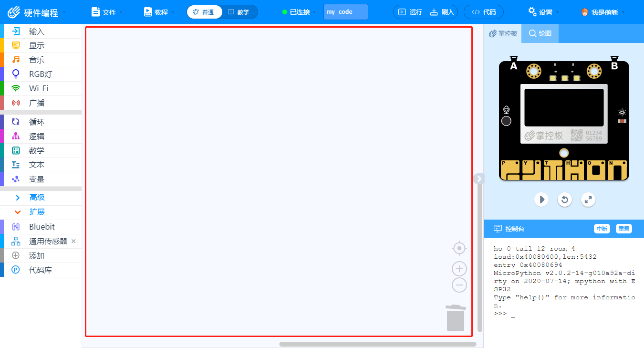Screen dimensions: 644x348
Task: Open the RGB灯 block category
Action: tap(41, 74)
